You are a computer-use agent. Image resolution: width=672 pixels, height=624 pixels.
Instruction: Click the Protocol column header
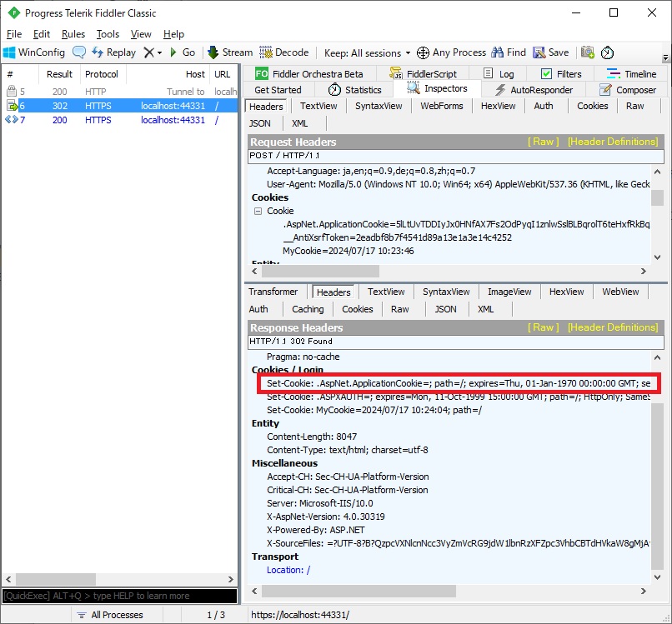point(102,74)
